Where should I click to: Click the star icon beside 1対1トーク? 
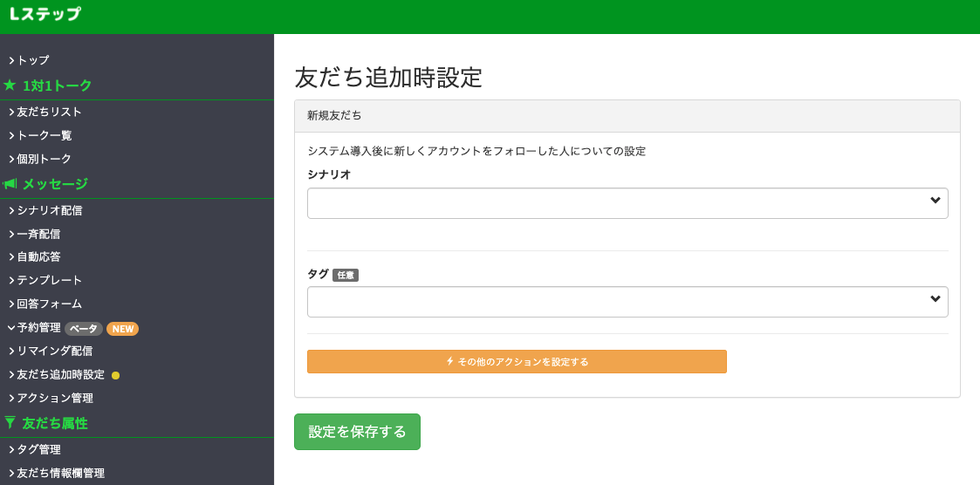click(x=10, y=85)
